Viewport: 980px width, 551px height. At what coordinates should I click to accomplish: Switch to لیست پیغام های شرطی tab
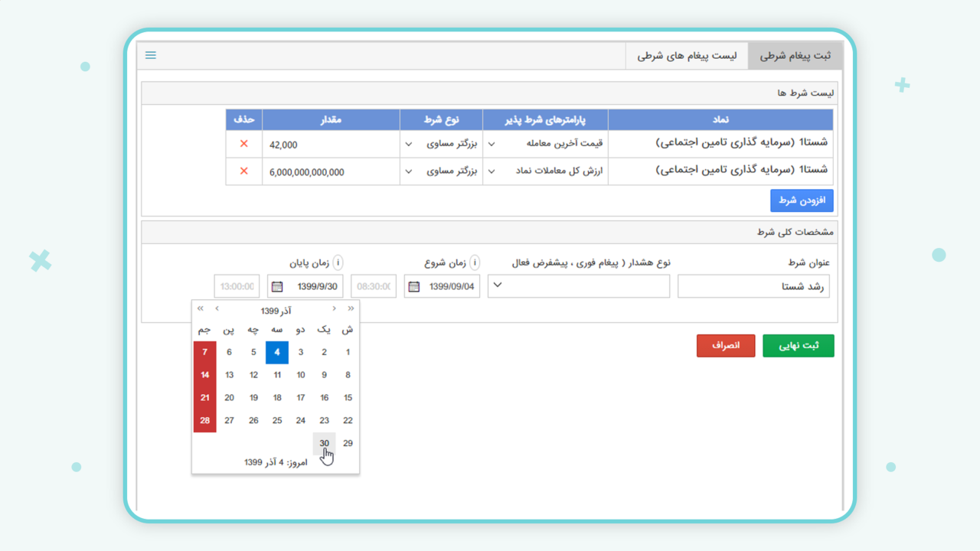(x=687, y=57)
